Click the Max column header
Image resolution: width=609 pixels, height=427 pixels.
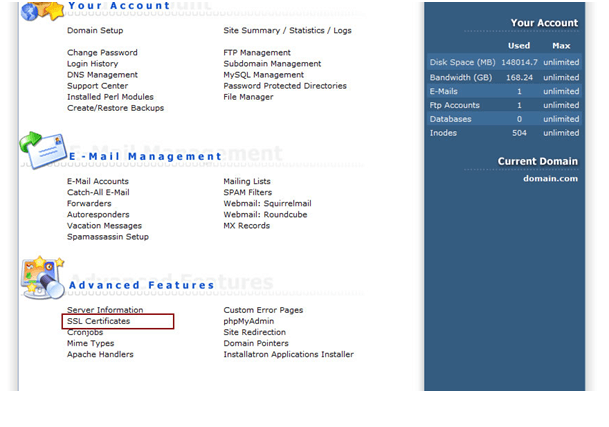click(561, 46)
